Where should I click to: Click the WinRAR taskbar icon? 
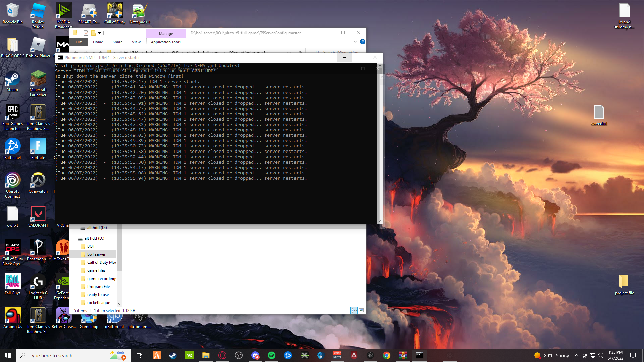coord(403,355)
